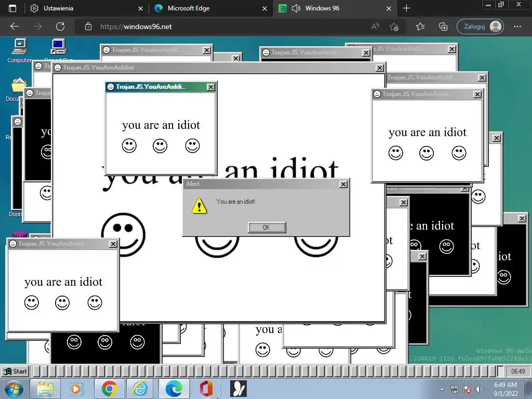Click Action Center flag tray icon
This screenshot has height=399, width=532.
pos(467,389)
